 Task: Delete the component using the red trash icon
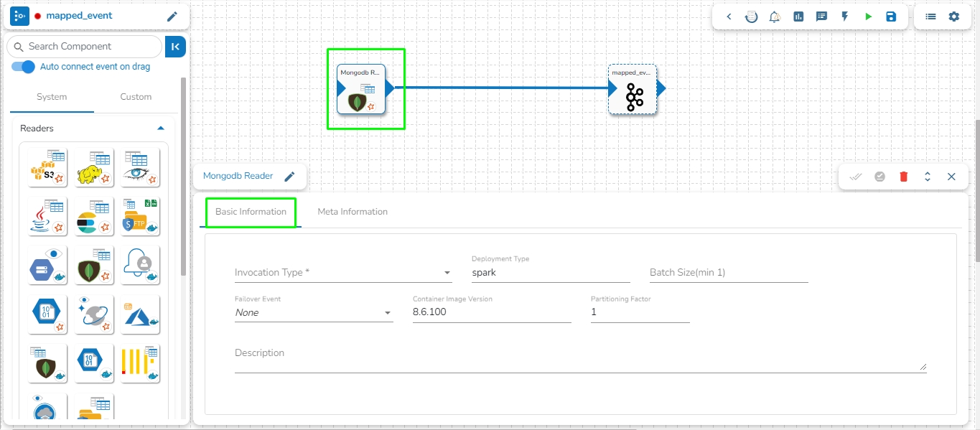(x=903, y=177)
